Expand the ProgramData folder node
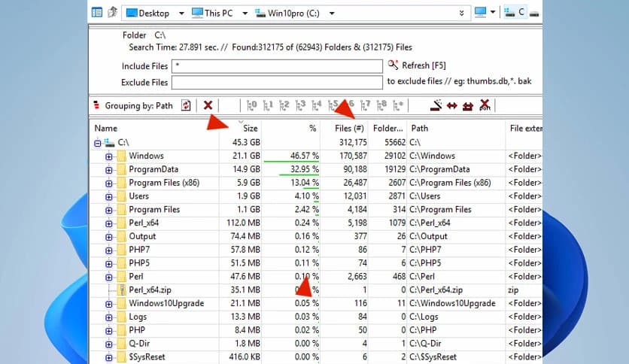 coord(108,170)
